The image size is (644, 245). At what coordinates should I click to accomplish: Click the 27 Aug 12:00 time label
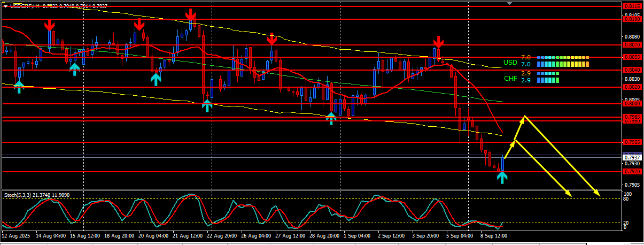coord(289,235)
